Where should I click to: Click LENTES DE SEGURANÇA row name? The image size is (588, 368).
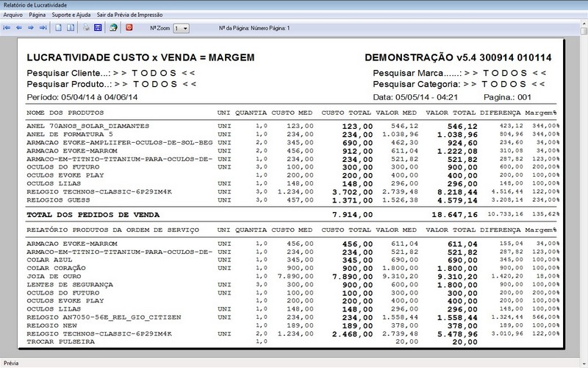point(69,285)
